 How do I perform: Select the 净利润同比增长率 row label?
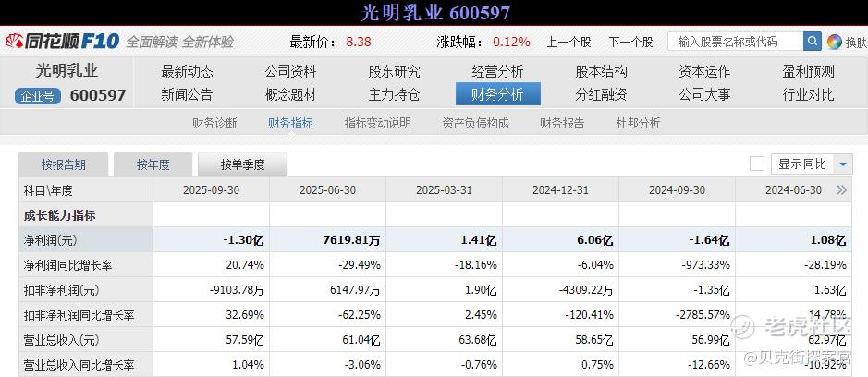(x=68, y=265)
